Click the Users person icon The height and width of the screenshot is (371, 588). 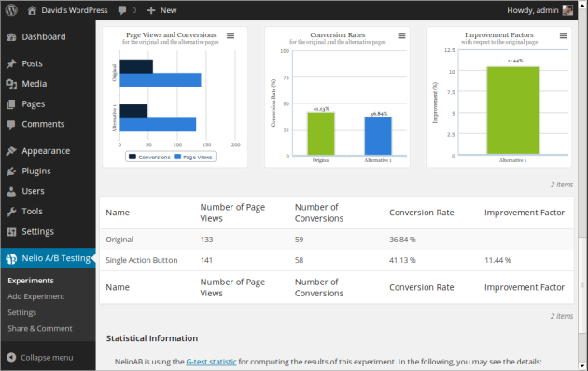tap(11, 191)
